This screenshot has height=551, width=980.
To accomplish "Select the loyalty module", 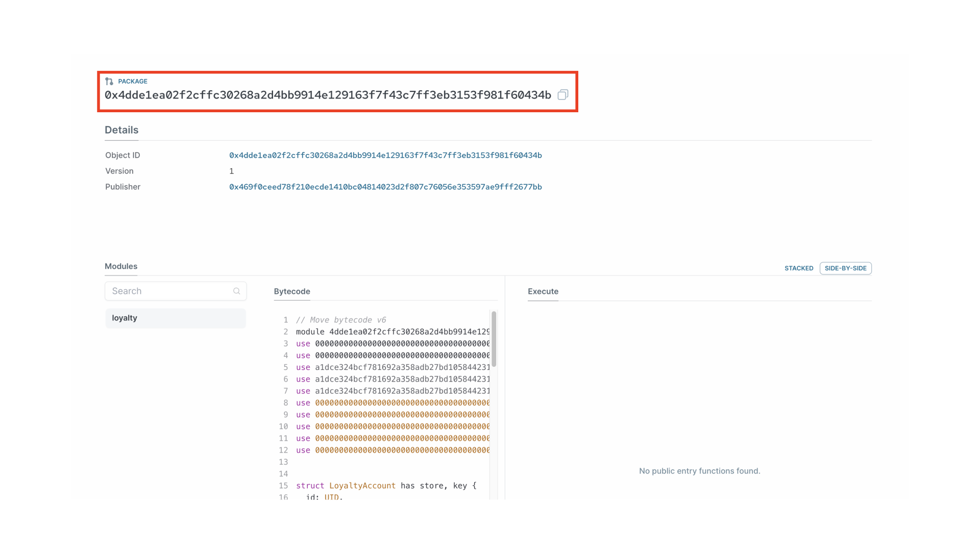I will coord(176,318).
